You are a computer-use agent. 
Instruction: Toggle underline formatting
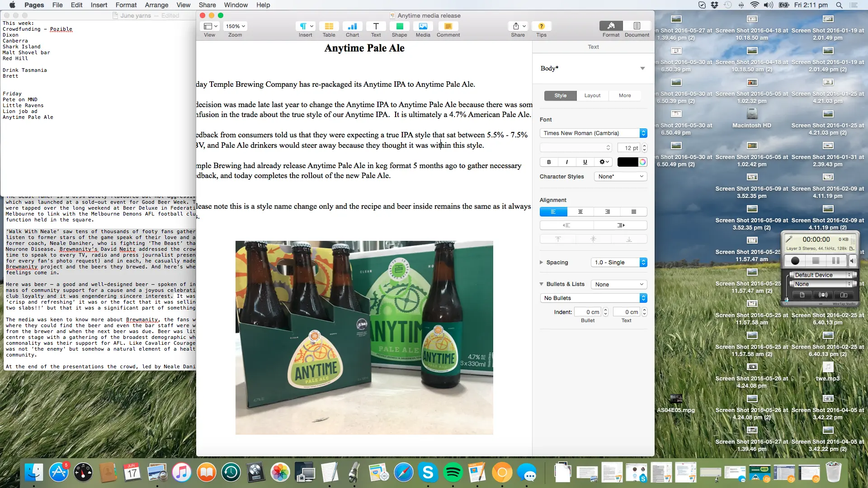point(585,162)
